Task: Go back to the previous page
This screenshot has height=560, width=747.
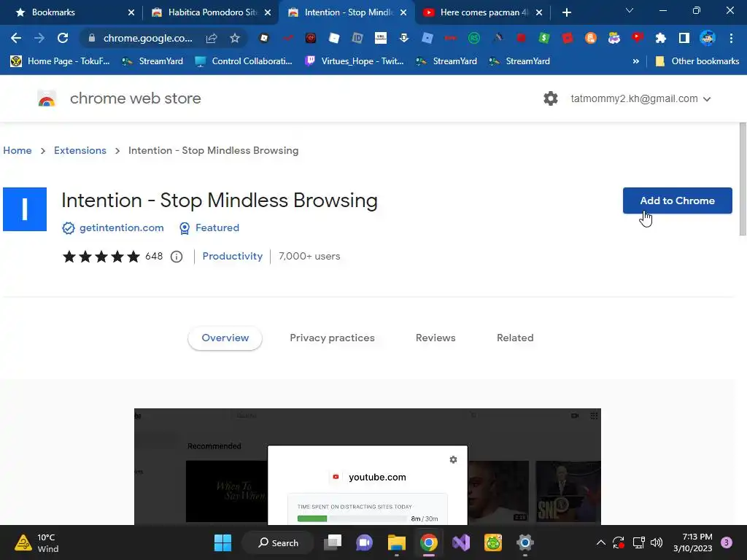Action: pos(16,38)
